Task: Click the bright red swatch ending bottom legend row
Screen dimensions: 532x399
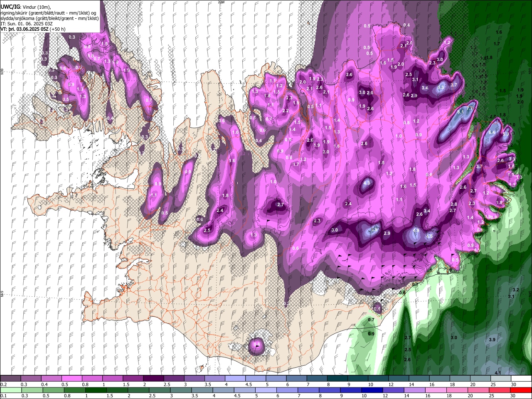Action: point(521,390)
